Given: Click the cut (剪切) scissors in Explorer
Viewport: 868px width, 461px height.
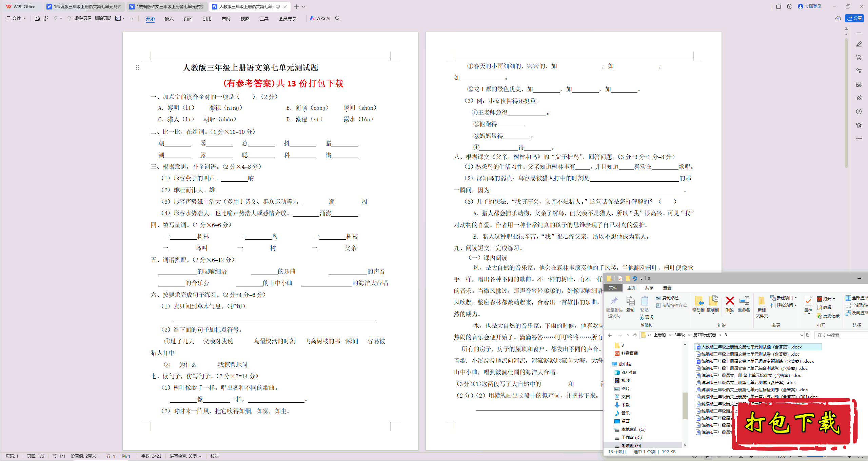Looking at the screenshot, I should pyautogui.click(x=647, y=317).
